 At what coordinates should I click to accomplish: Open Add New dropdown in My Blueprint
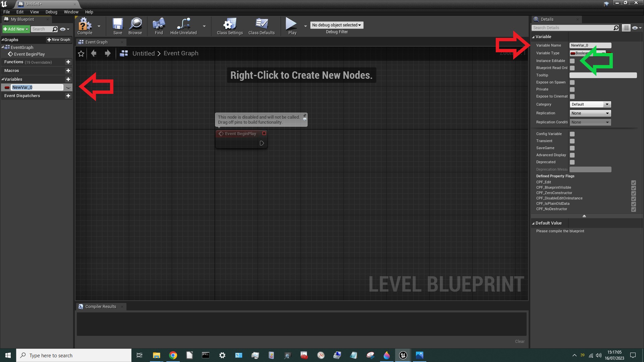click(x=16, y=29)
